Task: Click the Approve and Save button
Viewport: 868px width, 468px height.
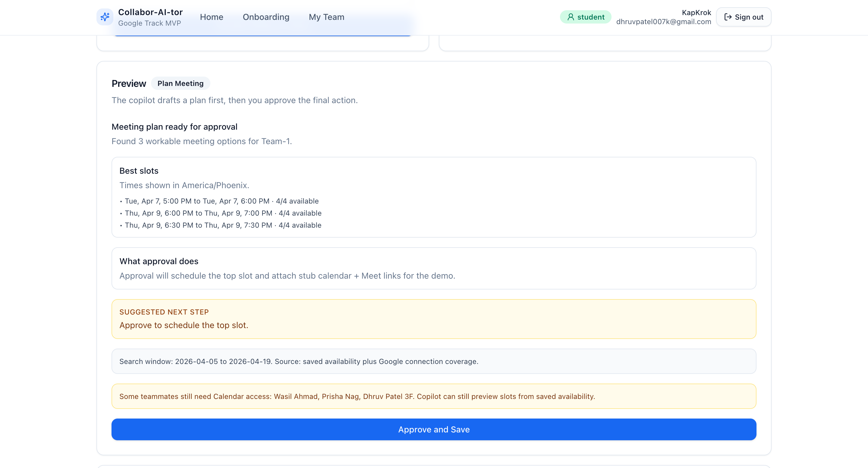Action: [434, 429]
